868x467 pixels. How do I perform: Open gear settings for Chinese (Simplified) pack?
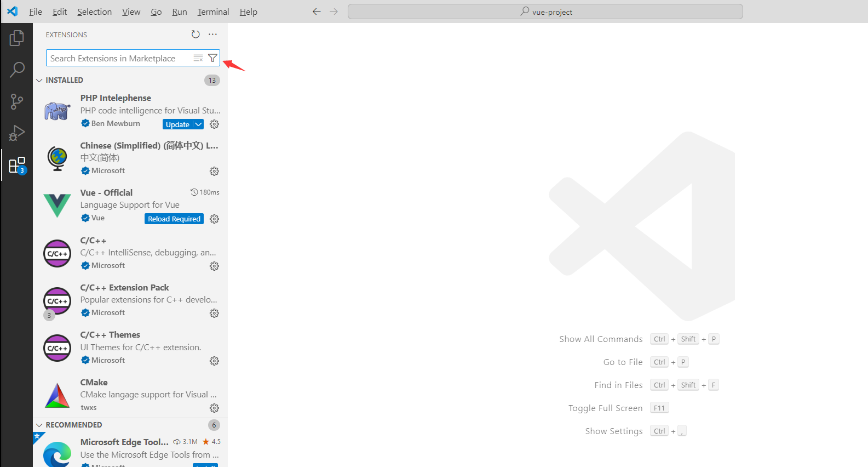(214, 172)
